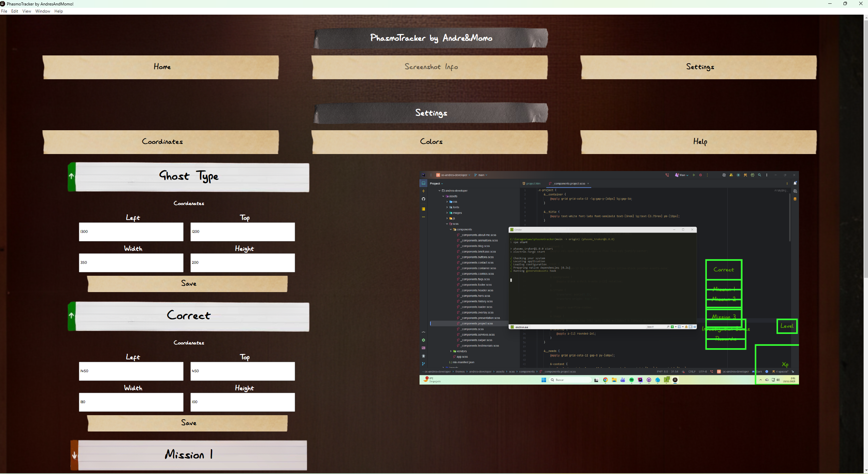
Task: Open the File menu
Action: pos(4,11)
